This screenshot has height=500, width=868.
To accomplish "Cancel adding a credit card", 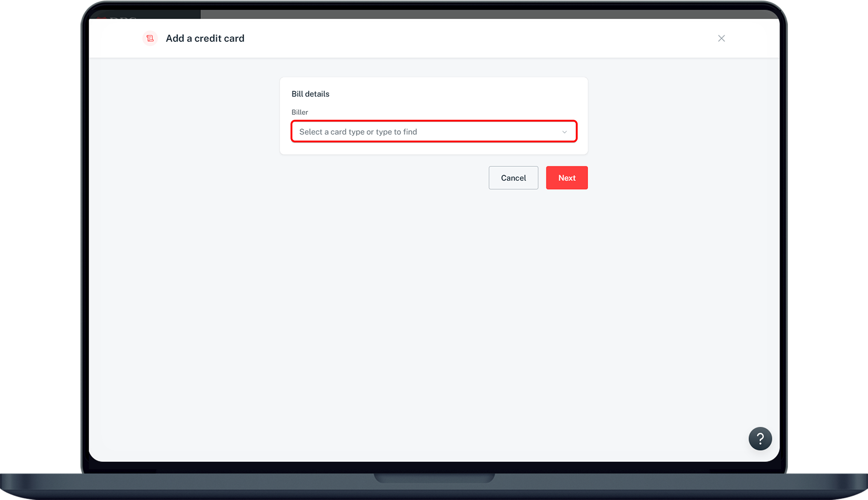I will [x=513, y=178].
